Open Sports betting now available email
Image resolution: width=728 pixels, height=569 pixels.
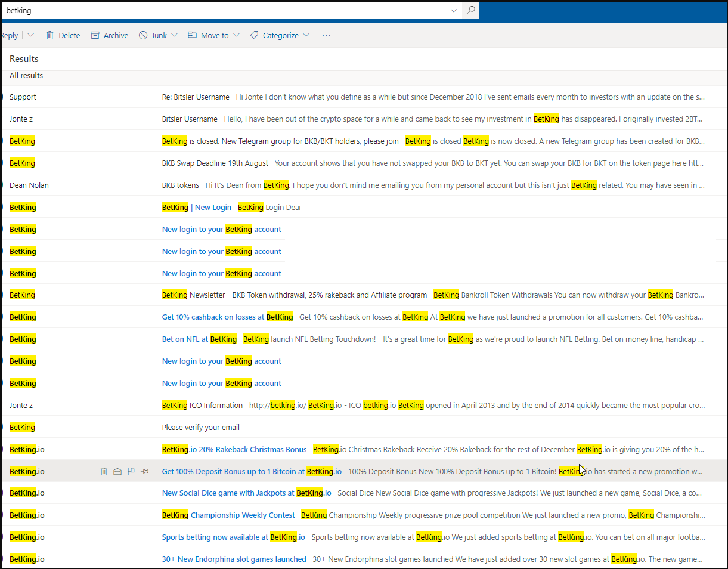pos(364,537)
